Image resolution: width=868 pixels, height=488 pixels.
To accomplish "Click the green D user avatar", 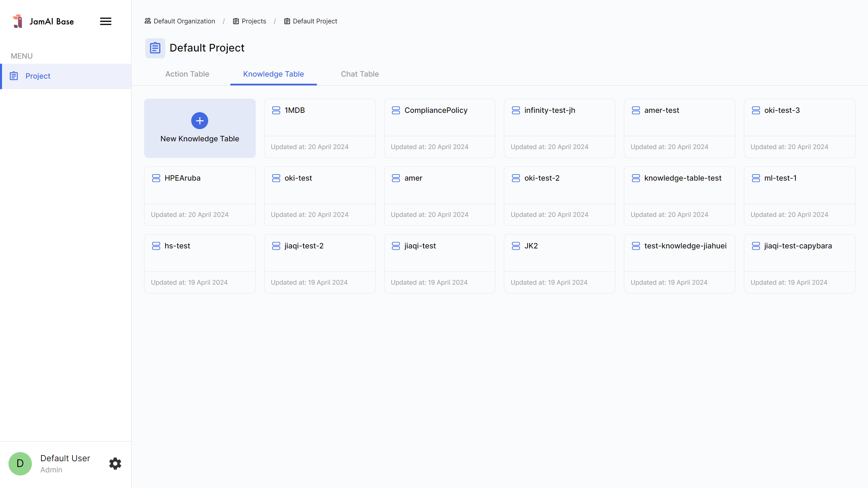I will [20, 463].
